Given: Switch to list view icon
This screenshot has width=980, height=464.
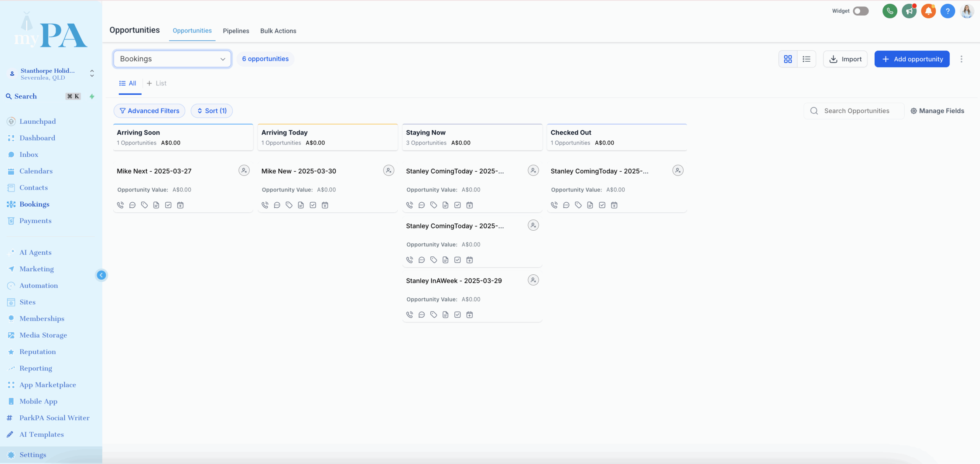Looking at the screenshot, I should pos(807,59).
